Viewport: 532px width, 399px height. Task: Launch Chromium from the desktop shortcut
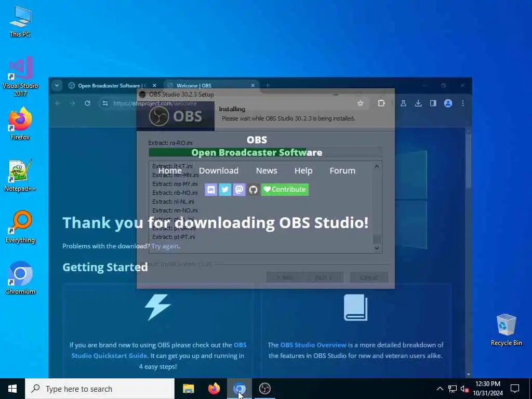pos(20,278)
